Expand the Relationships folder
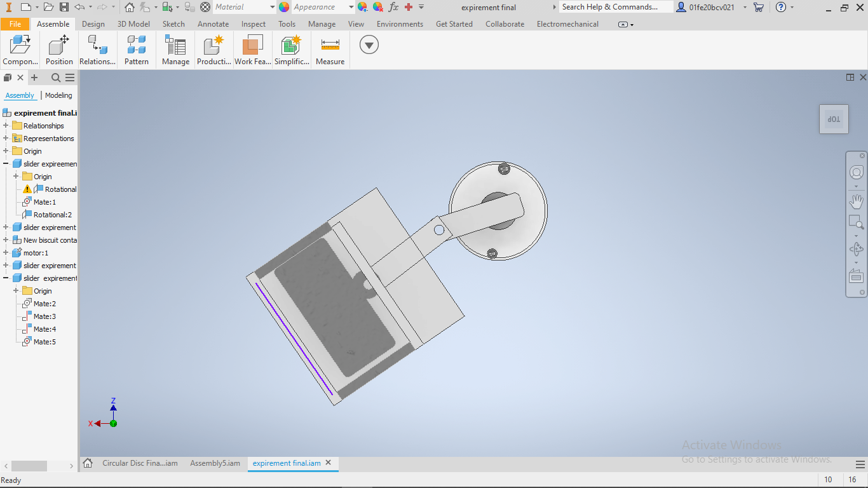The width and height of the screenshot is (868, 488). coord(6,126)
